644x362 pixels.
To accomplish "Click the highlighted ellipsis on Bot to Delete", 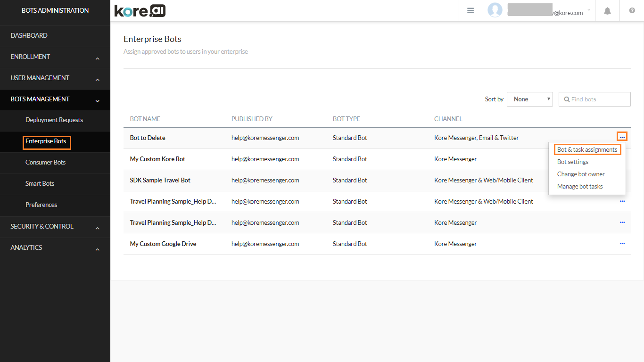I will click(x=622, y=136).
